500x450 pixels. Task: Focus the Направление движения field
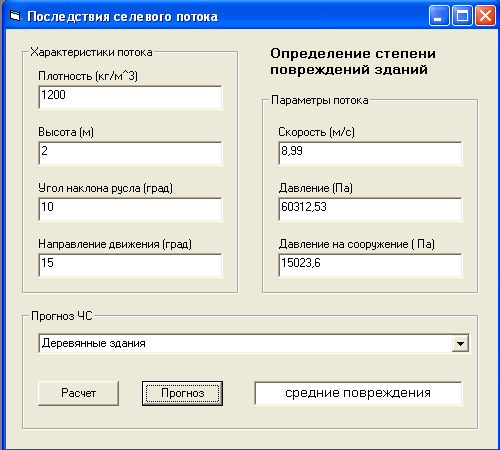point(130,265)
